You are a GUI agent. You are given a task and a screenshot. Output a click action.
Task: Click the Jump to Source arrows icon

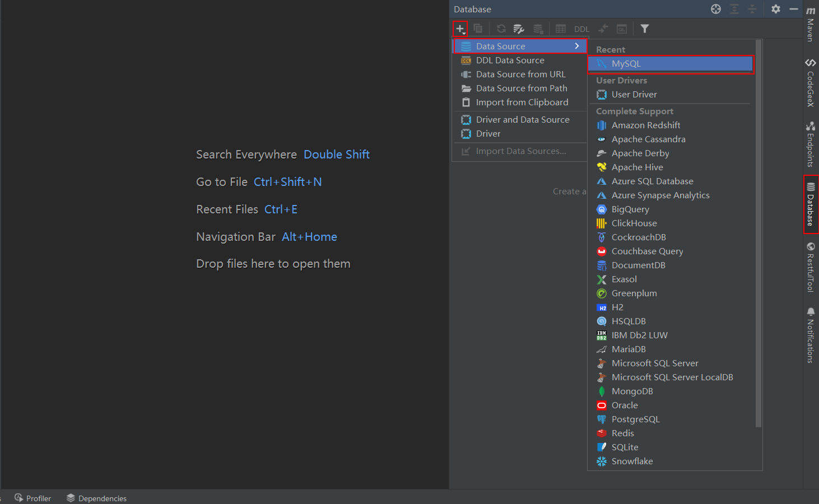603,29
